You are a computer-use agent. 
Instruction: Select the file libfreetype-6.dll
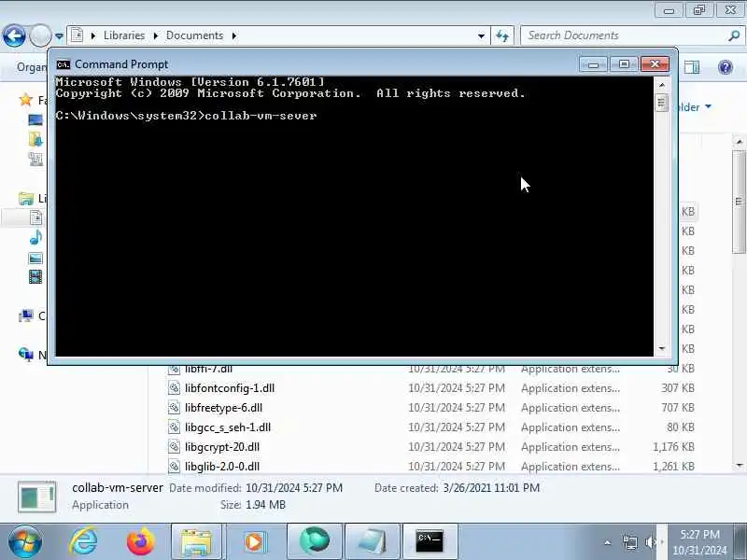pyautogui.click(x=223, y=408)
